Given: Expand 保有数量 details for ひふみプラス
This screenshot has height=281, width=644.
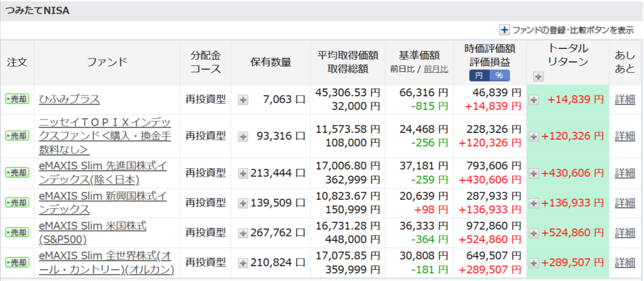Looking at the screenshot, I should [x=243, y=99].
